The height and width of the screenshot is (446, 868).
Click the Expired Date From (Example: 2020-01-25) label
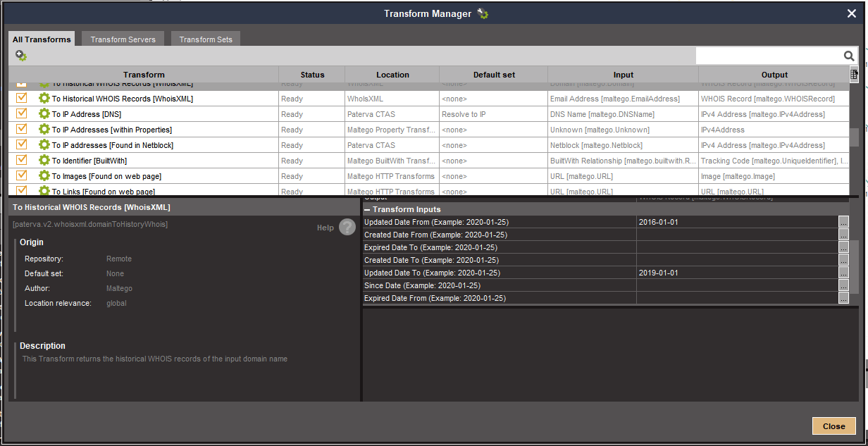tap(435, 299)
